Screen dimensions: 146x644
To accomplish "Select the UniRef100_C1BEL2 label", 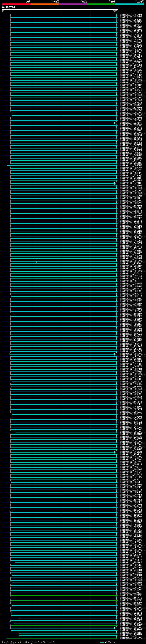I will tap(131, 77).
